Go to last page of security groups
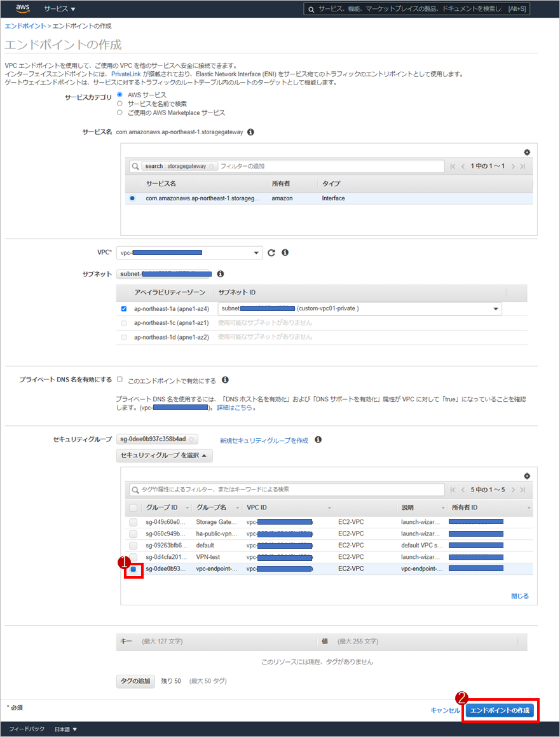Image resolution: width=560 pixels, height=737 pixels. tap(522, 490)
